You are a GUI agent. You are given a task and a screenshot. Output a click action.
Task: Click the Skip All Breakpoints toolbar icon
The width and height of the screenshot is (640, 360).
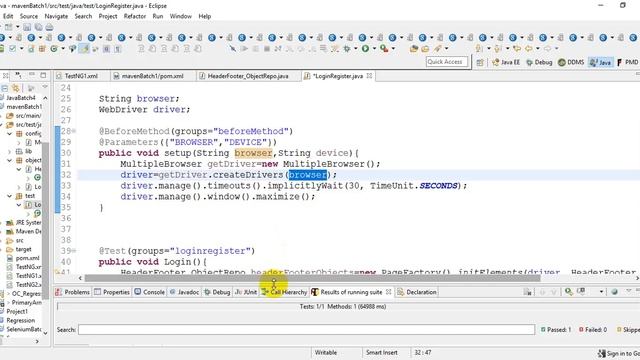point(233,49)
